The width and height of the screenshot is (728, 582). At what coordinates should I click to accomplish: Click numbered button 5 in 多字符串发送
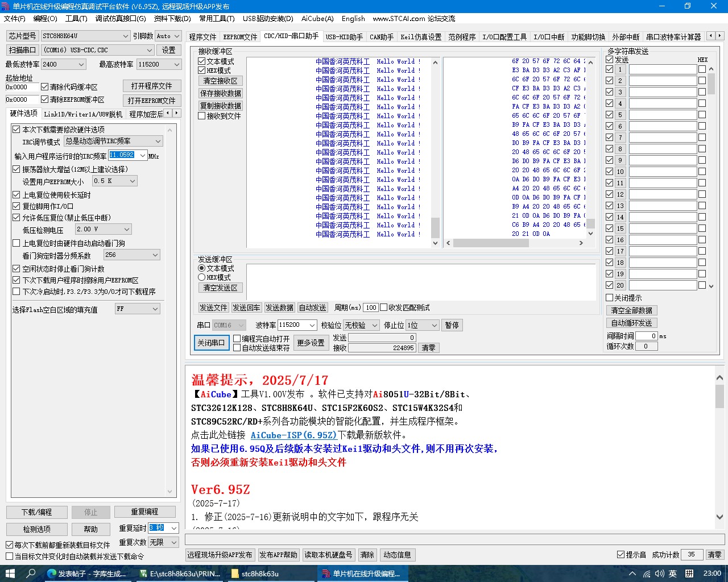coord(621,115)
